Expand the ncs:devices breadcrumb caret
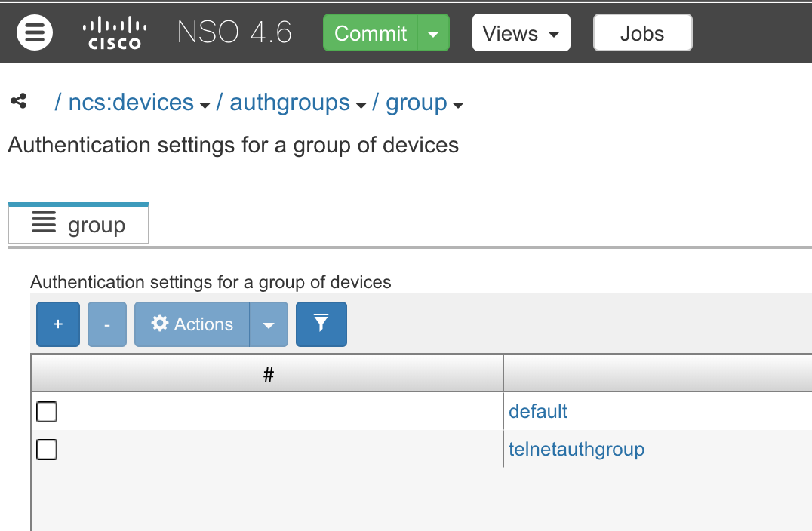Screen dimensions: 812x531 (x=205, y=105)
